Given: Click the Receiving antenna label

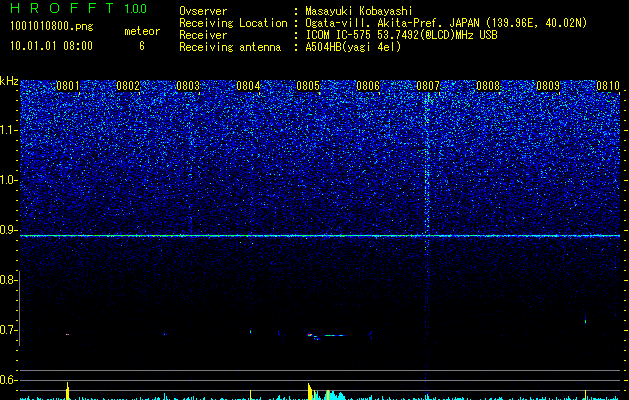Looking at the screenshot, I should tap(230, 47).
